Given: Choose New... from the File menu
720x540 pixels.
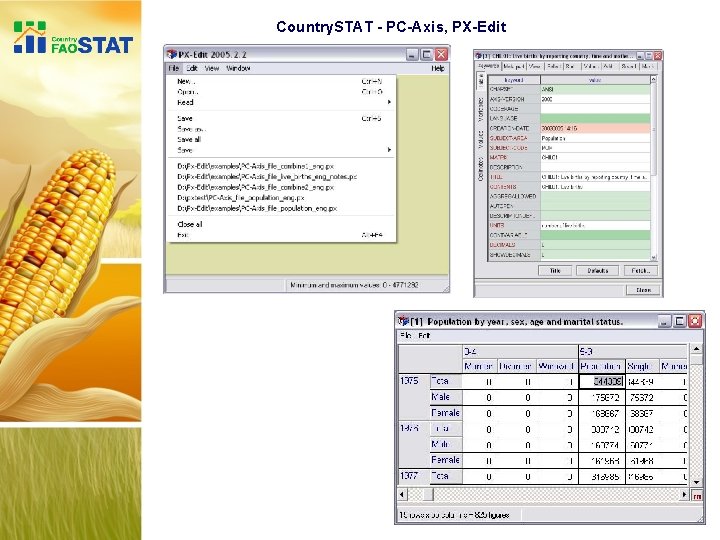Looking at the screenshot, I should click(281, 81).
